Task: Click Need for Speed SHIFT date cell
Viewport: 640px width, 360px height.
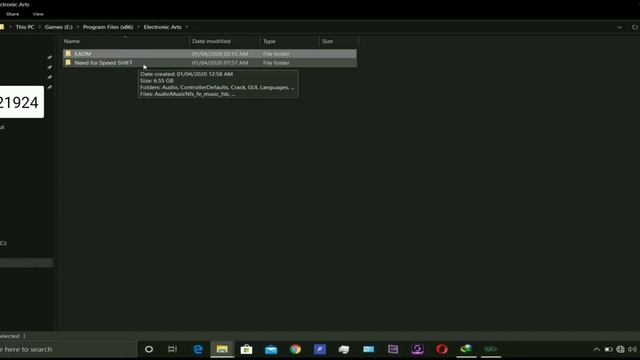Action: 220,63
